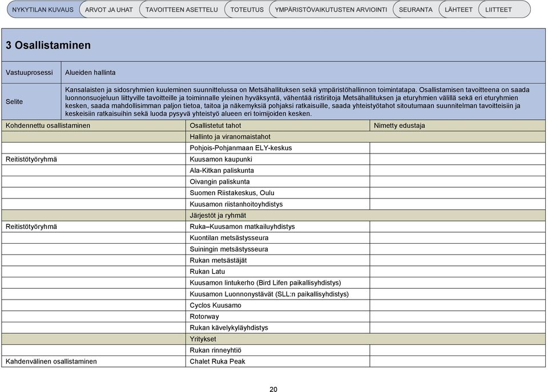
Task: Click empty Nimetty edustaja cell for Kuusamon kaupunki
Action: pyautogui.click(x=457, y=159)
